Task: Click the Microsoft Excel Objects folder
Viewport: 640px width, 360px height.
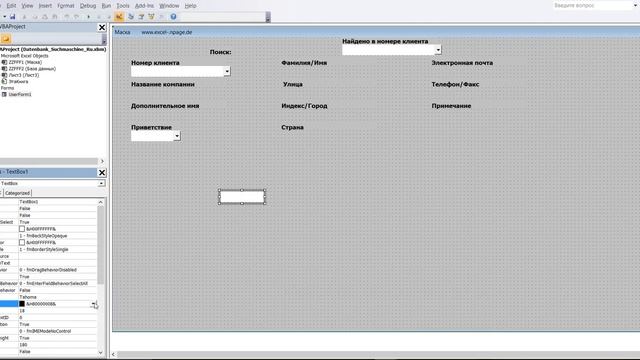Action: pyautogui.click(x=24, y=56)
